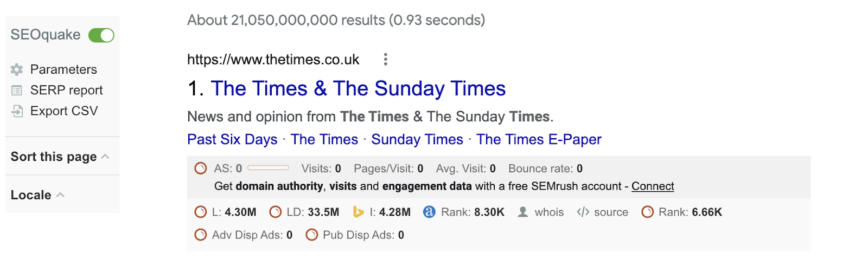
Task: Select the Export CSV menu entry
Action: pyautogui.click(x=64, y=111)
